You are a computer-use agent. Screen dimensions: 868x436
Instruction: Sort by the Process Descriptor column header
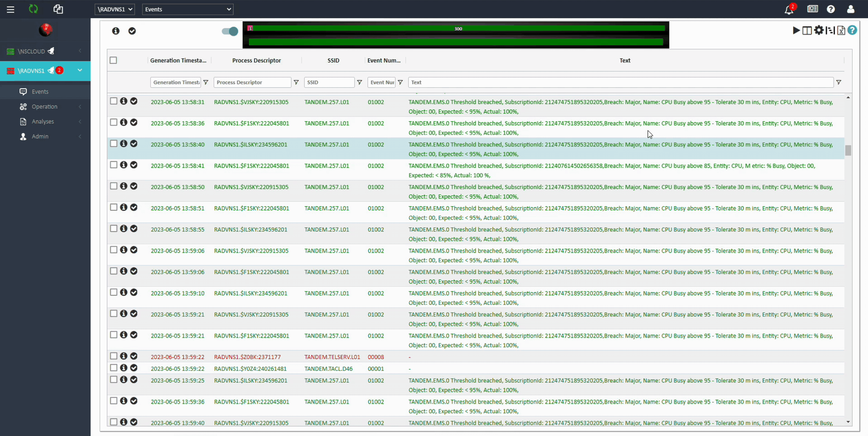(x=257, y=60)
